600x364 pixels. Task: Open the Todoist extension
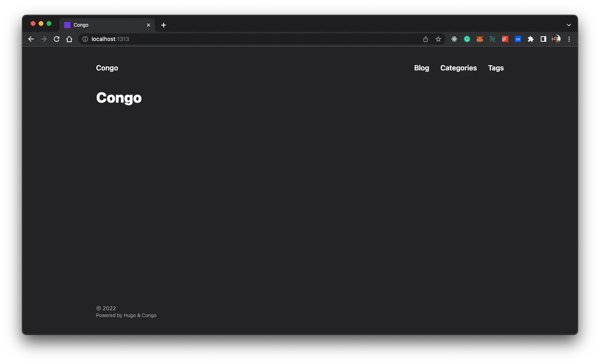(505, 39)
